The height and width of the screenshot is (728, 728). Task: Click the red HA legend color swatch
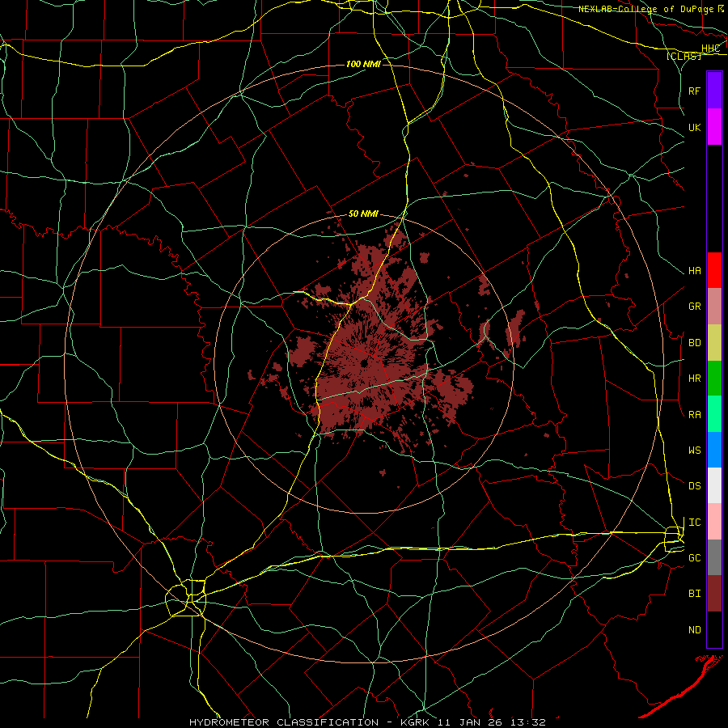click(x=714, y=270)
